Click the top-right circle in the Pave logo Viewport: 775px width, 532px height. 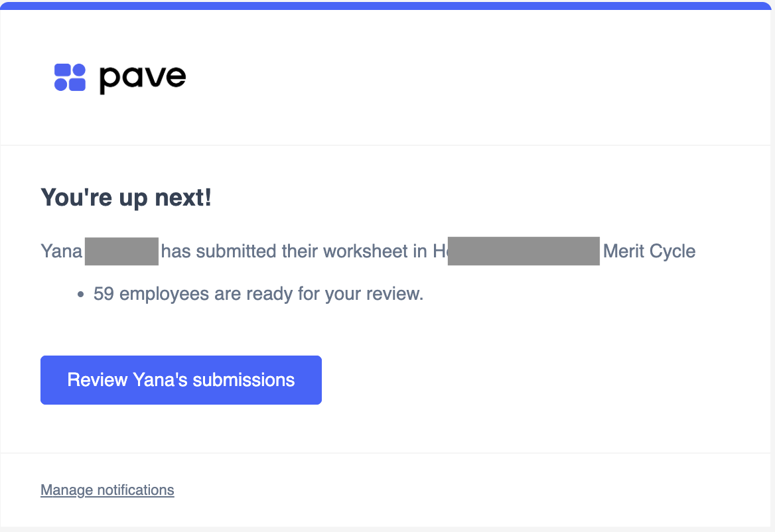point(79,70)
